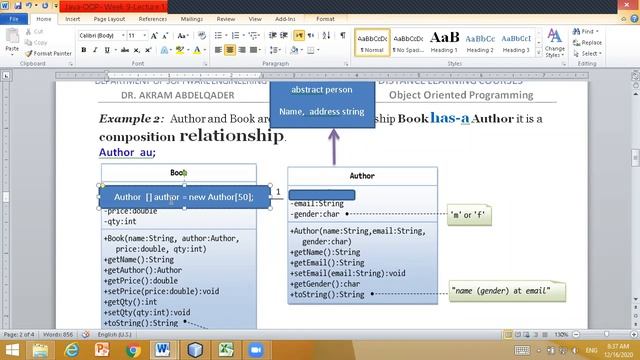Apply No Spacing style

click(408, 42)
